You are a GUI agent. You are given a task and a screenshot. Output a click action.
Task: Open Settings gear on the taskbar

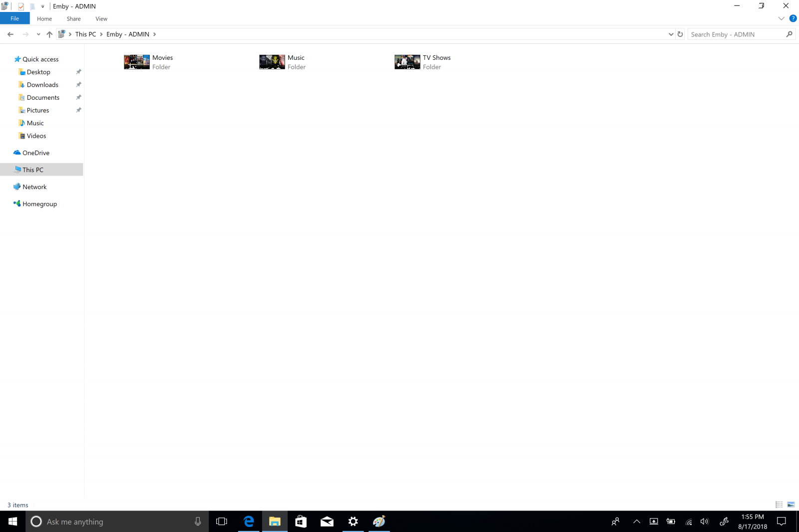353,522
